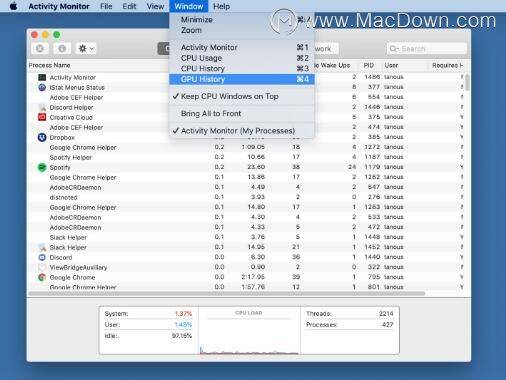The image size is (506, 380).
Task: Click the force quit process toolbar icon
Action: [x=40, y=49]
